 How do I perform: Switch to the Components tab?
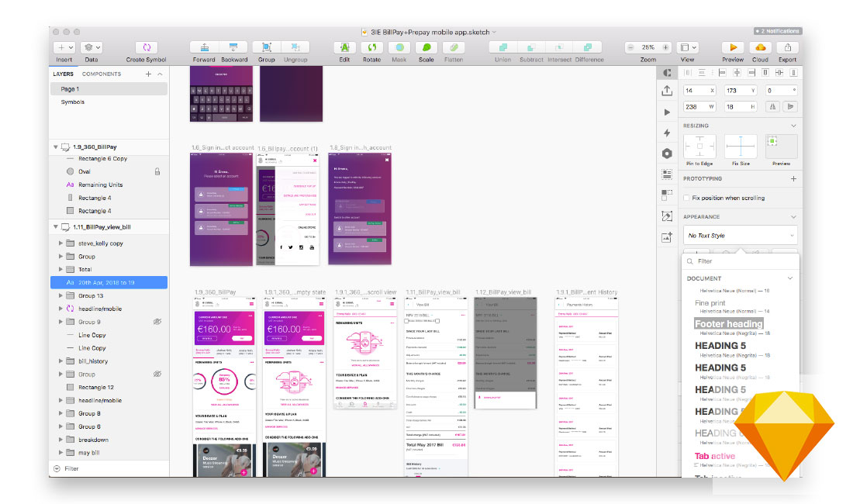[102, 74]
